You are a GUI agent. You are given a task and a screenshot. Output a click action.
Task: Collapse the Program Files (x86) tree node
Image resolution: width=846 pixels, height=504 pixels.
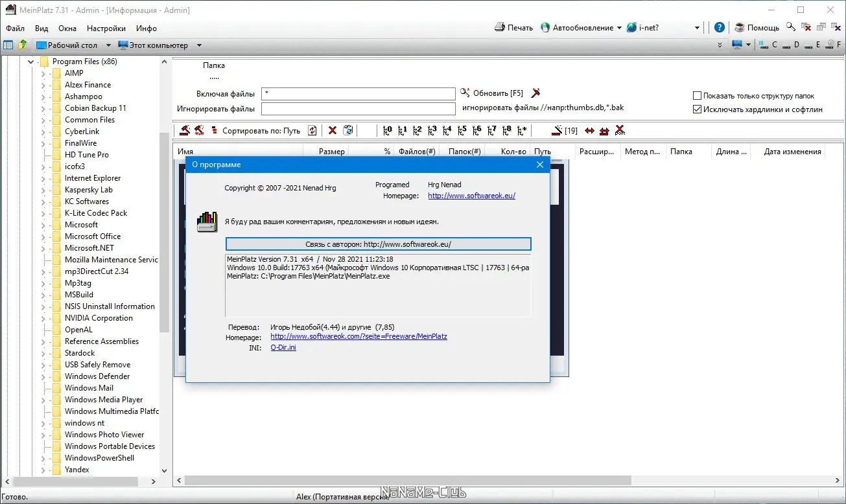pos(30,62)
